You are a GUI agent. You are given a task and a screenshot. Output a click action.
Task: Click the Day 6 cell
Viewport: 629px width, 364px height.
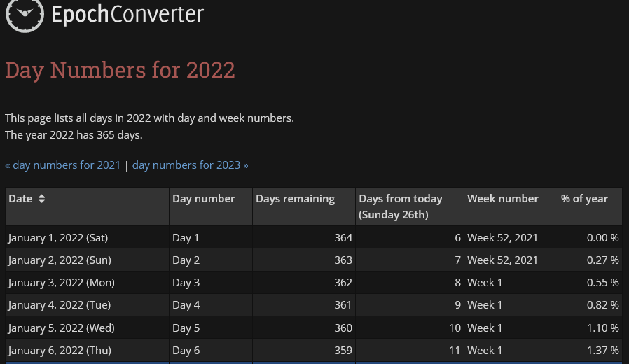tap(211, 351)
